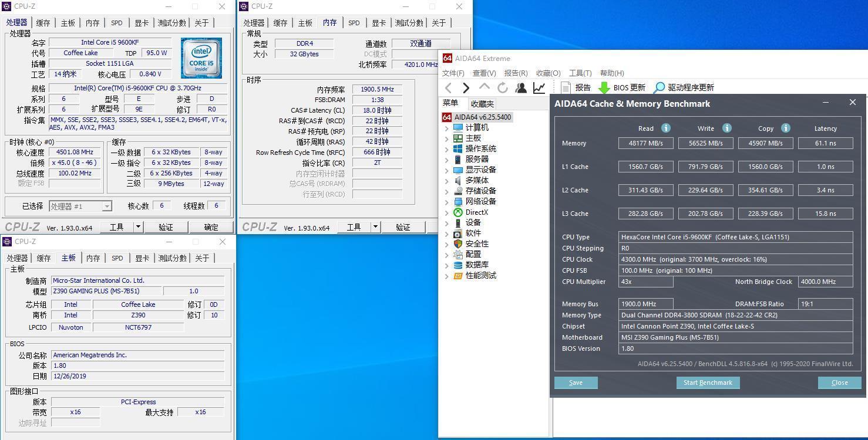
Task: Select the 存储设备 drive tree icon
Action: tap(458, 191)
